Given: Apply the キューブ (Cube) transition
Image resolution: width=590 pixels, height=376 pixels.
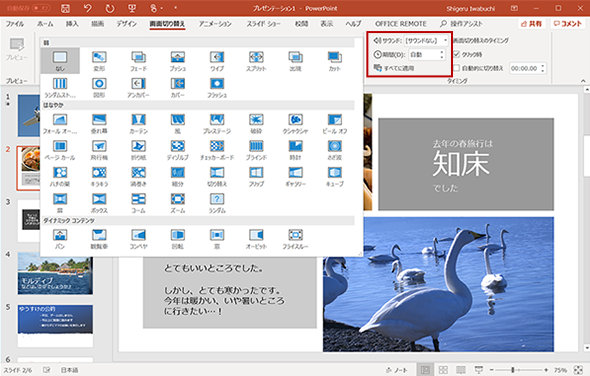Looking at the screenshot, I should 335,176.
